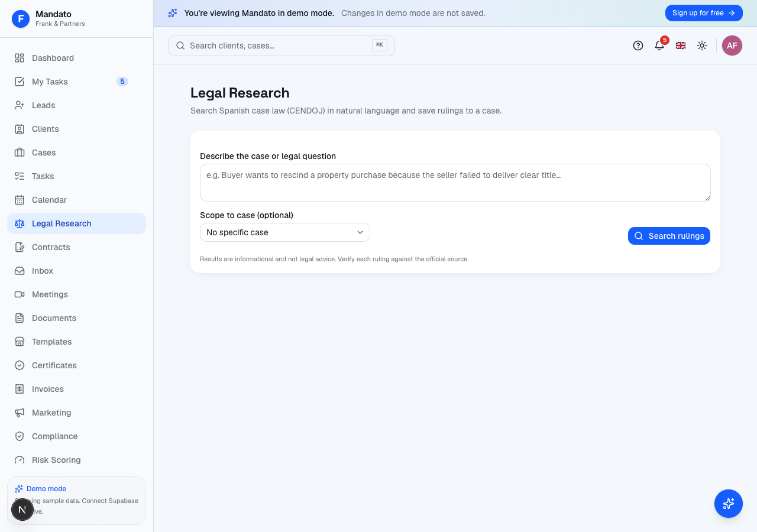Click the Calendar icon in sidebar
757x532 pixels.
(x=20, y=200)
